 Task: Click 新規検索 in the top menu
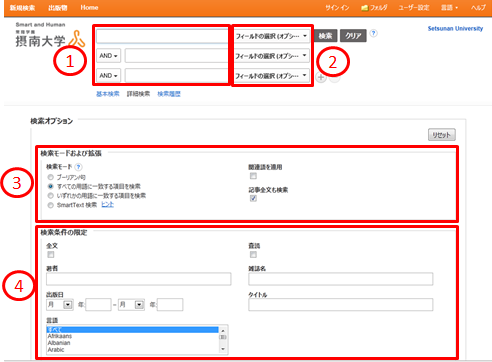22,7
